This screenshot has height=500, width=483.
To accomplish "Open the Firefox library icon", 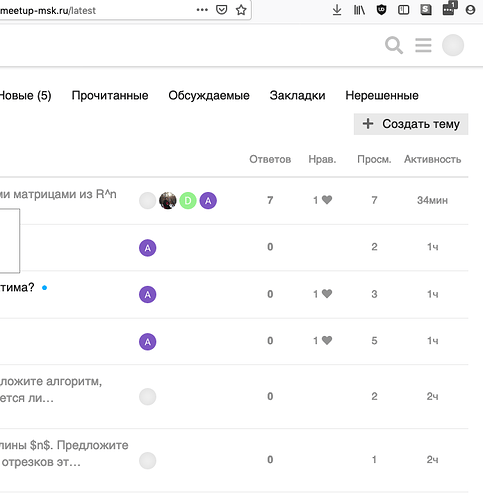I will (x=359, y=10).
